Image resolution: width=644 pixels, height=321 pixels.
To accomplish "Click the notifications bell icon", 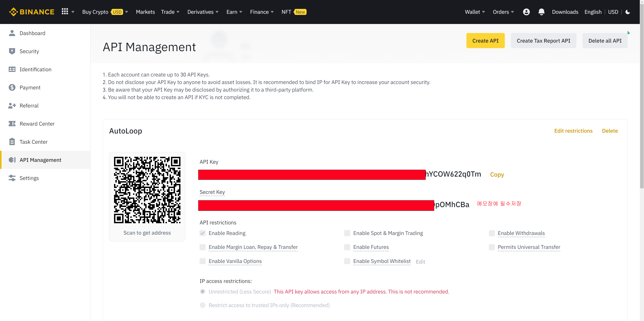I will tap(541, 12).
